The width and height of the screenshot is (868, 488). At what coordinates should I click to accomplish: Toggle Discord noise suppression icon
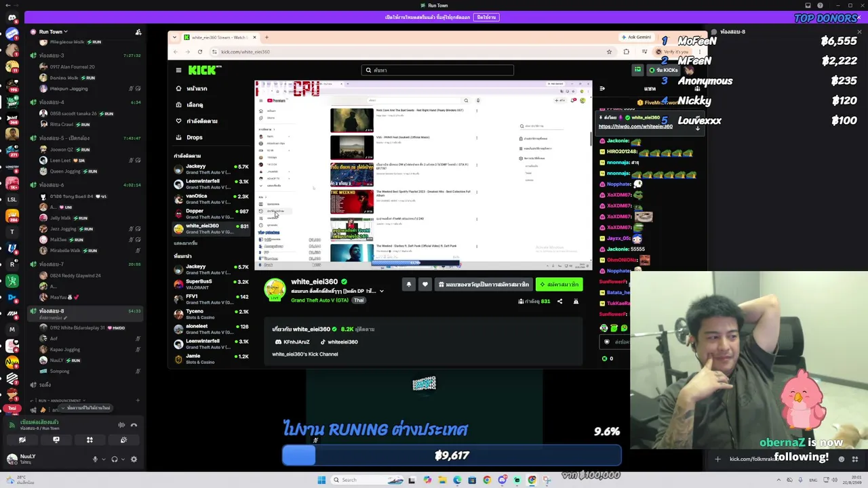tap(121, 426)
